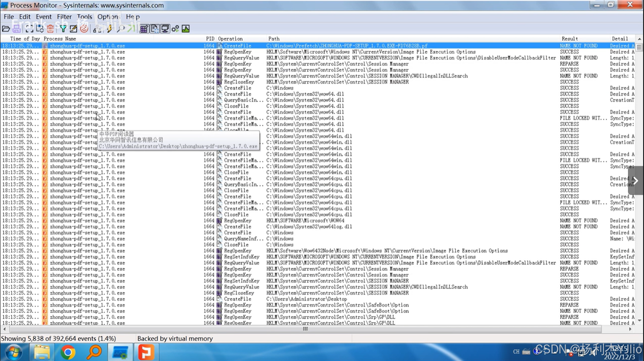Image resolution: width=644 pixels, height=361 pixels.
Task: Click the Operation column header
Action: coord(230,39)
